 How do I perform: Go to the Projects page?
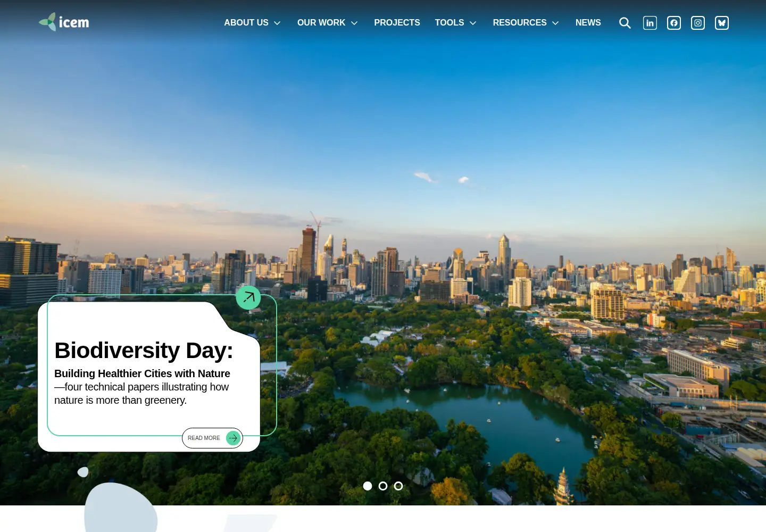(397, 22)
